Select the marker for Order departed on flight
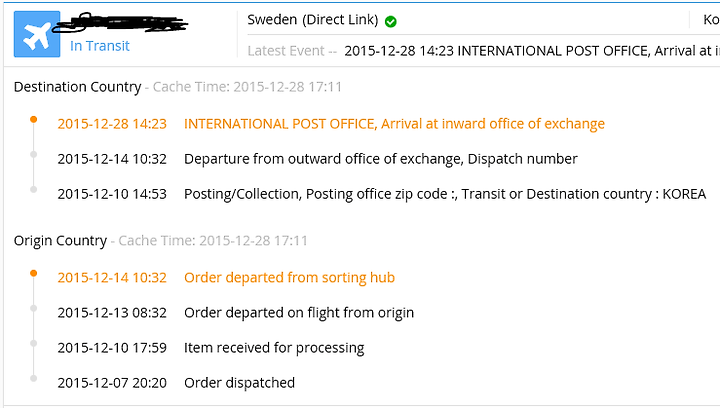The height and width of the screenshot is (408, 720). [34, 308]
